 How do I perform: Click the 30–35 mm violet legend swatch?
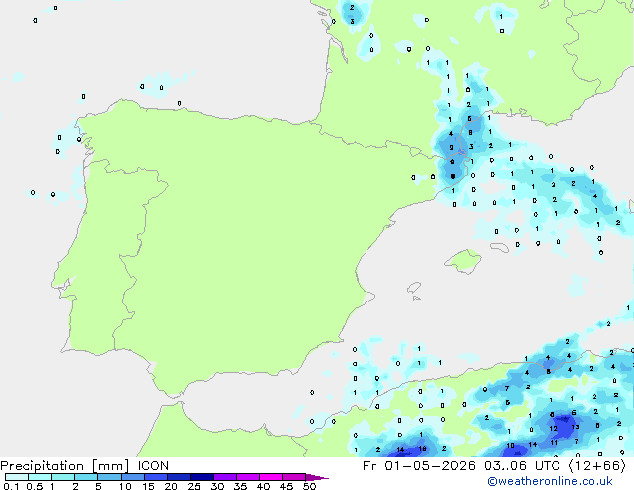225,477
